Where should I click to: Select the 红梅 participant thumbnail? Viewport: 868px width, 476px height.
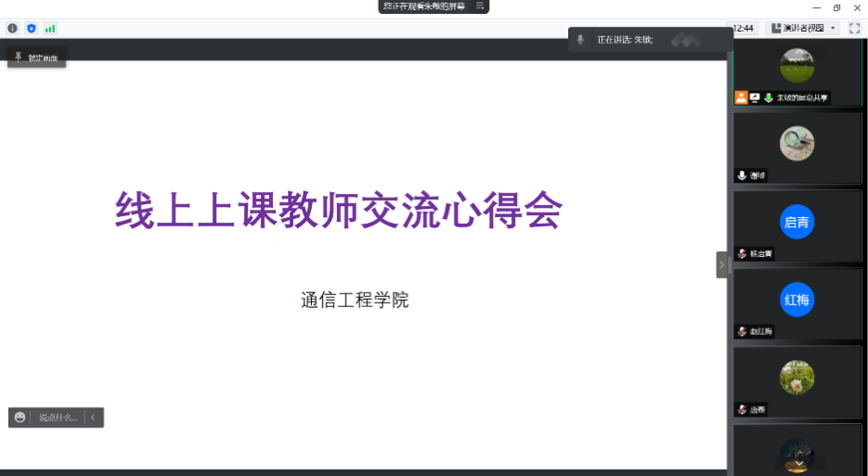797,301
